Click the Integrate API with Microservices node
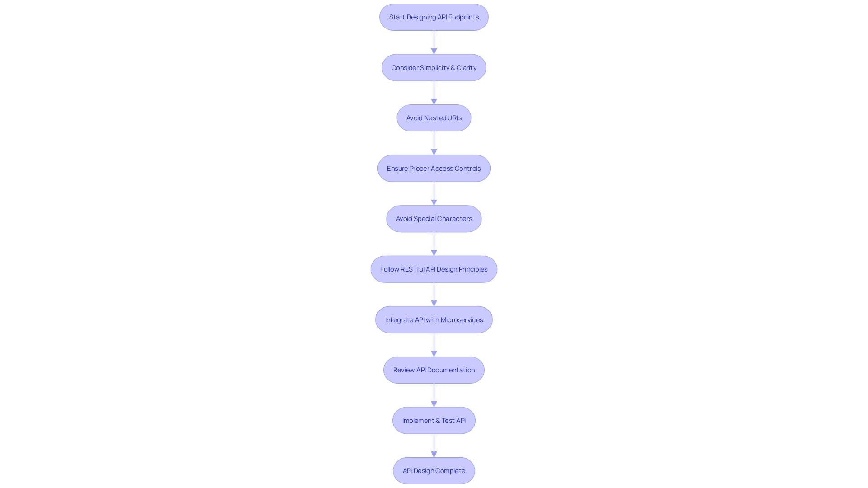The image size is (868, 488). [434, 319]
